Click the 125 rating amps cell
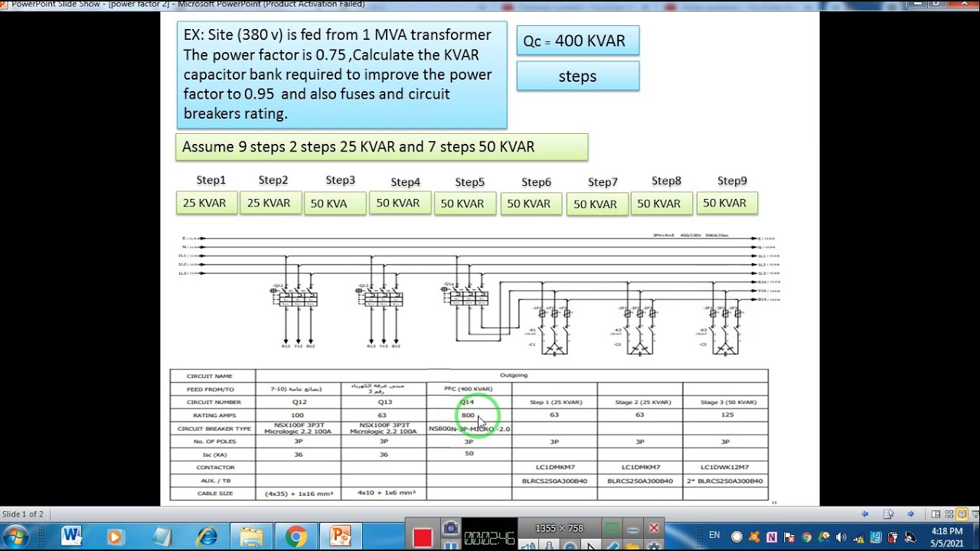980x551 pixels. pos(727,415)
